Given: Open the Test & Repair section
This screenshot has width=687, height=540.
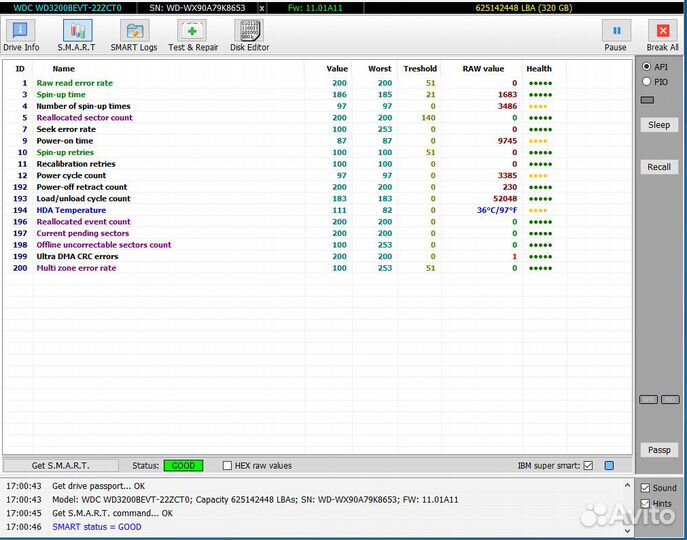Looking at the screenshot, I should coord(193,35).
